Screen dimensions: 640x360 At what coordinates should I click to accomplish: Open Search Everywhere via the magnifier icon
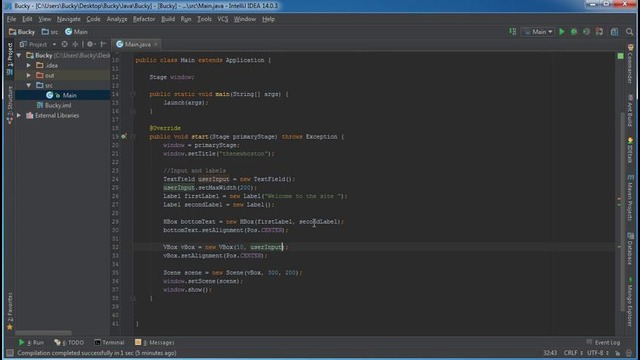point(629,32)
